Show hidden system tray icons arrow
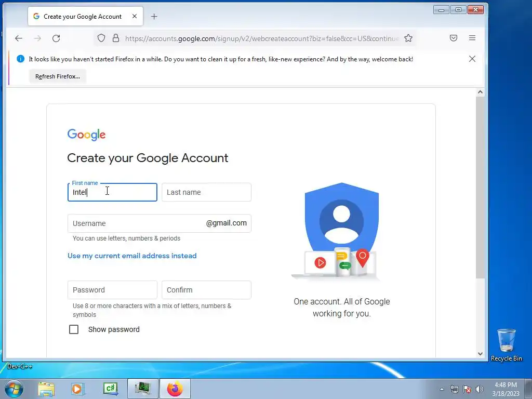532x399 pixels. point(442,389)
